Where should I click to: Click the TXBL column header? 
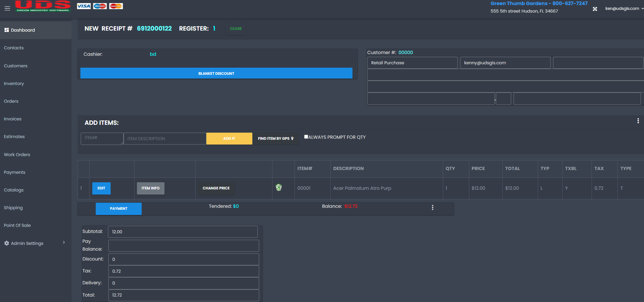(571, 168)
